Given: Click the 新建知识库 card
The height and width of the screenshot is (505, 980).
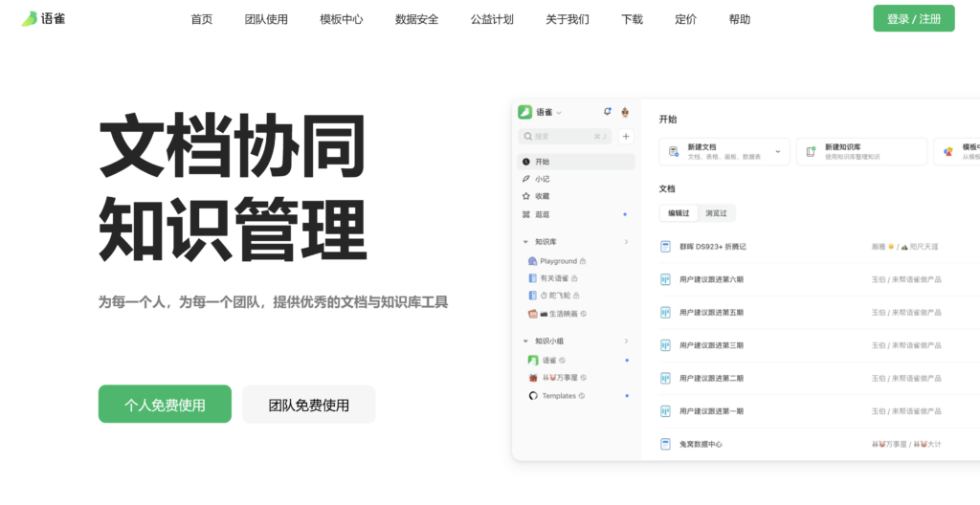Looking at the screenshot, I should [861, 151].
